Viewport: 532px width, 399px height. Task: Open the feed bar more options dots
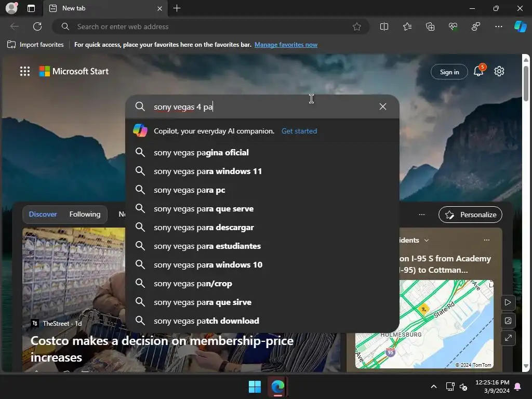coord(422,215)
